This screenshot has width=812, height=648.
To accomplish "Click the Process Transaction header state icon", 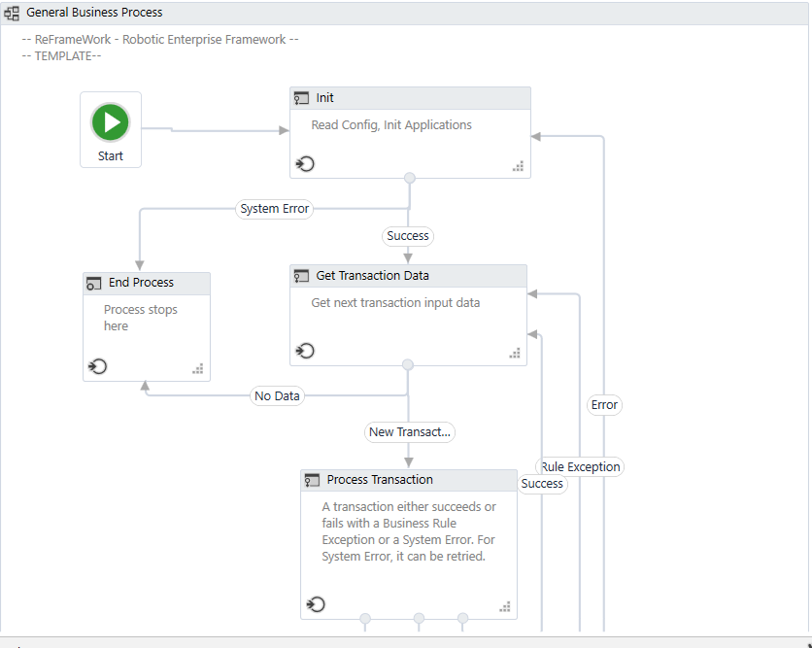I will pyautogui.click(x=312, y=480).
